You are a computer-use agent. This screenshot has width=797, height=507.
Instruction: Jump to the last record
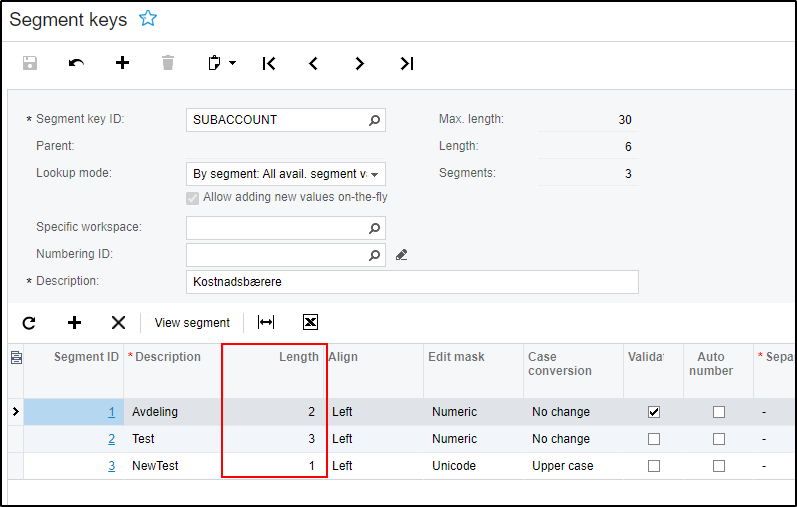tap(406, 63)
